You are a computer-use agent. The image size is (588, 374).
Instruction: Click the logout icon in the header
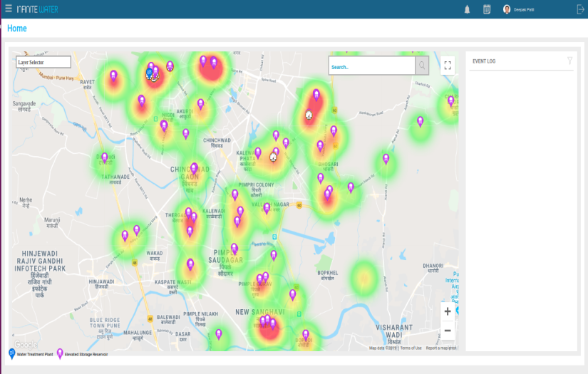580,9
